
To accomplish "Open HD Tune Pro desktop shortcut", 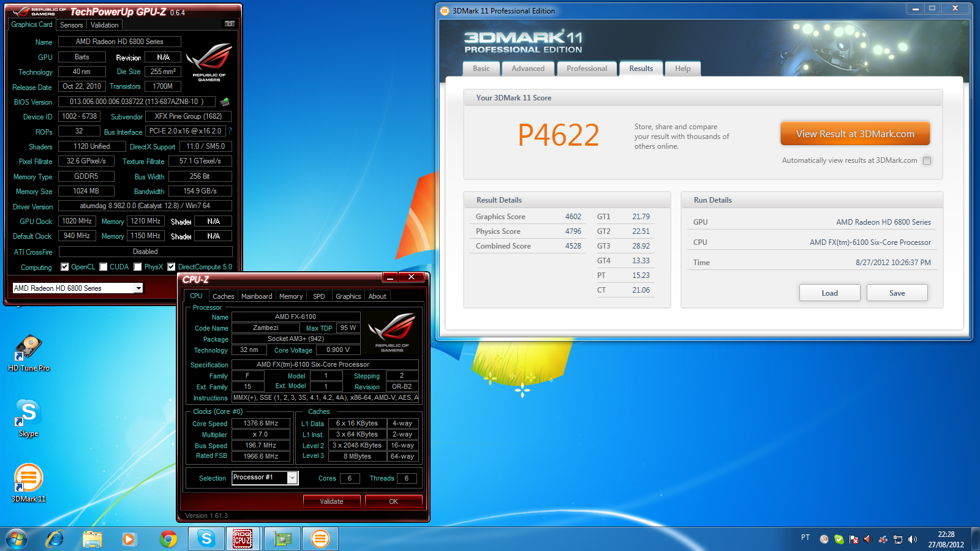I will coord(29,353).
